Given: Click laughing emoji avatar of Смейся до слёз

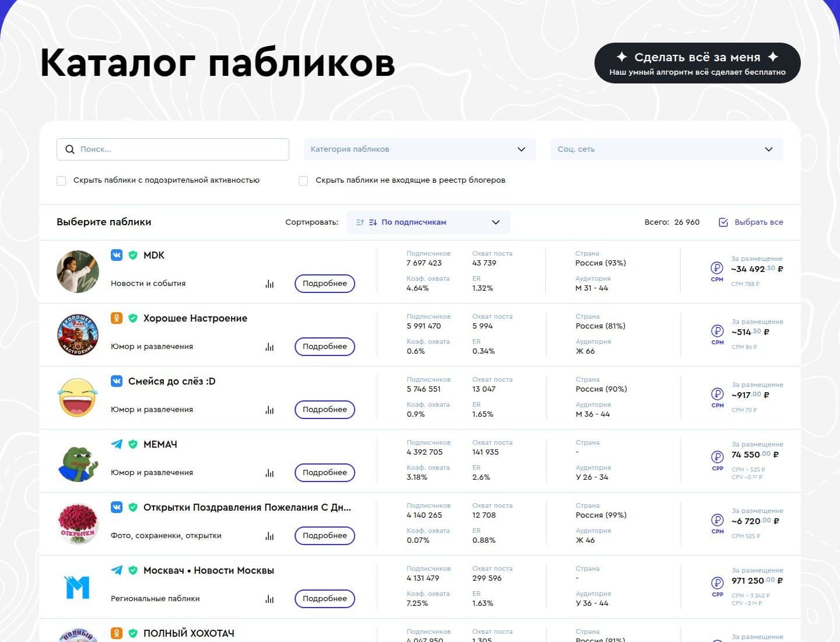Looking at the screenshot, I should (x=78, y=397).
